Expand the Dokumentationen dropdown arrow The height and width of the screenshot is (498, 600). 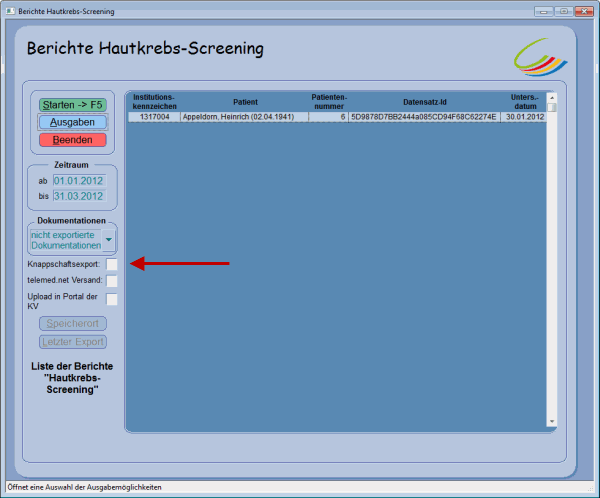(x=108, y=240)
